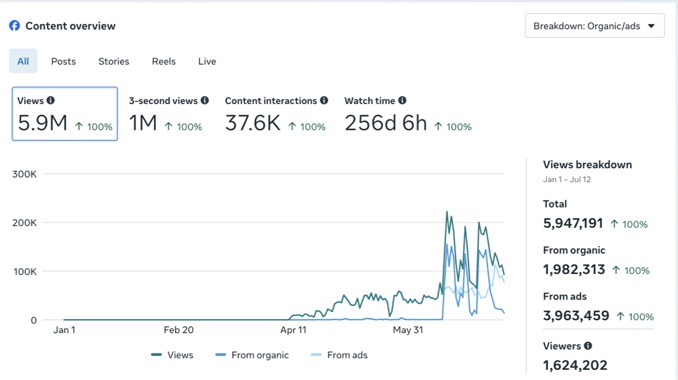
Task: Click Total views up-arrow trend icon
Action: pyautogui.click(x=614, y=224)
